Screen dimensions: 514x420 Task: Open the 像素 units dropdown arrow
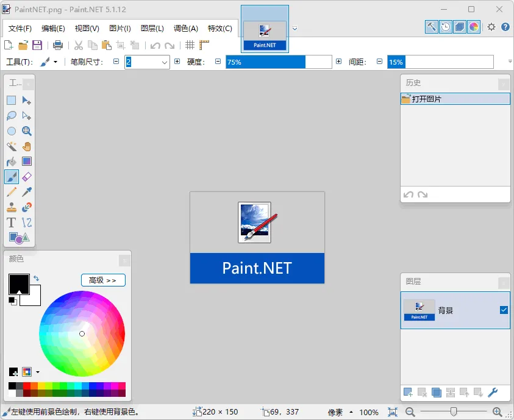tap(351, 412)
